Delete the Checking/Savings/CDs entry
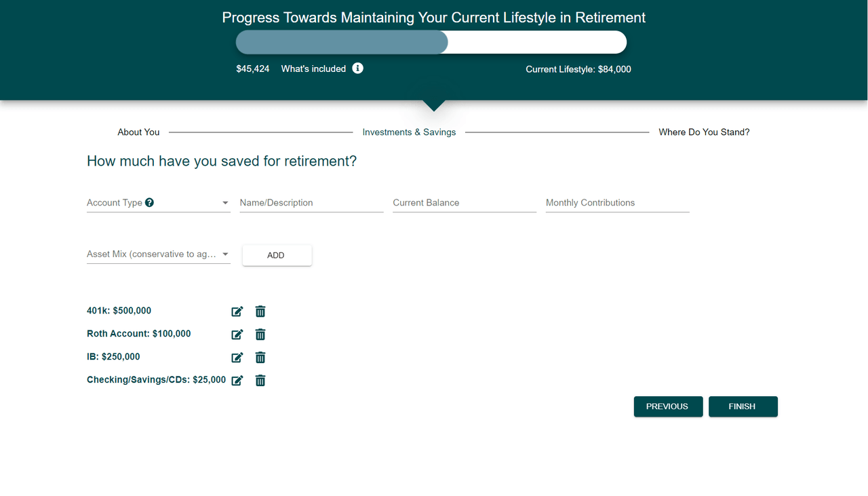Viewport: 868px width, 496px height. 260,381
